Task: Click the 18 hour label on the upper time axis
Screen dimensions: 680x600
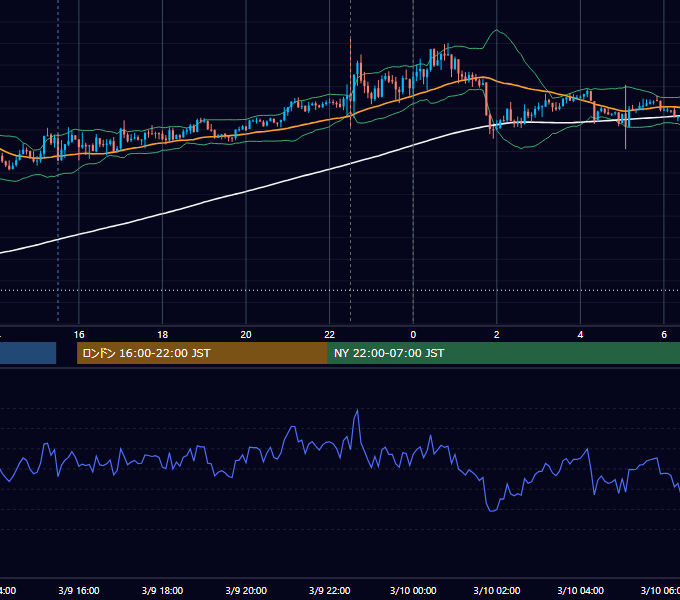Action: (163, 335)
